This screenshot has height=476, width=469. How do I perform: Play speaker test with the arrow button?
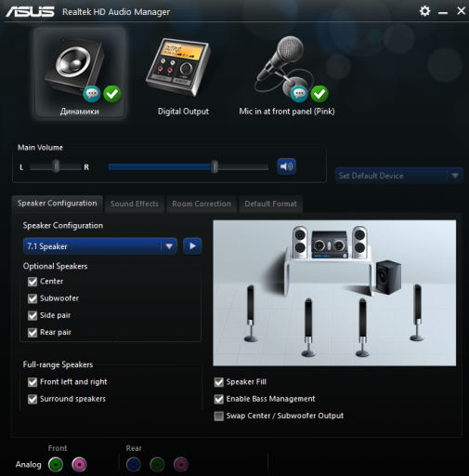point(192,246)
